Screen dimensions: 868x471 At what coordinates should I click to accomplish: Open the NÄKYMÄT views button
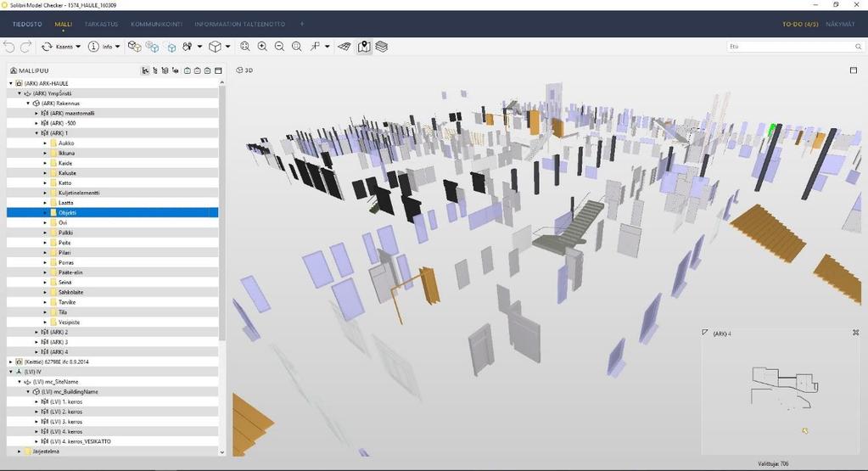coord(840,25)
